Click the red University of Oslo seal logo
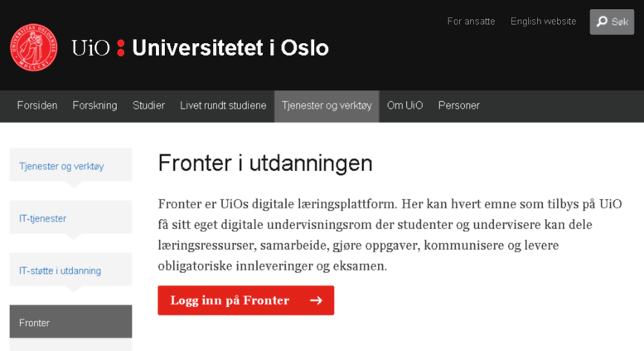 34,47
